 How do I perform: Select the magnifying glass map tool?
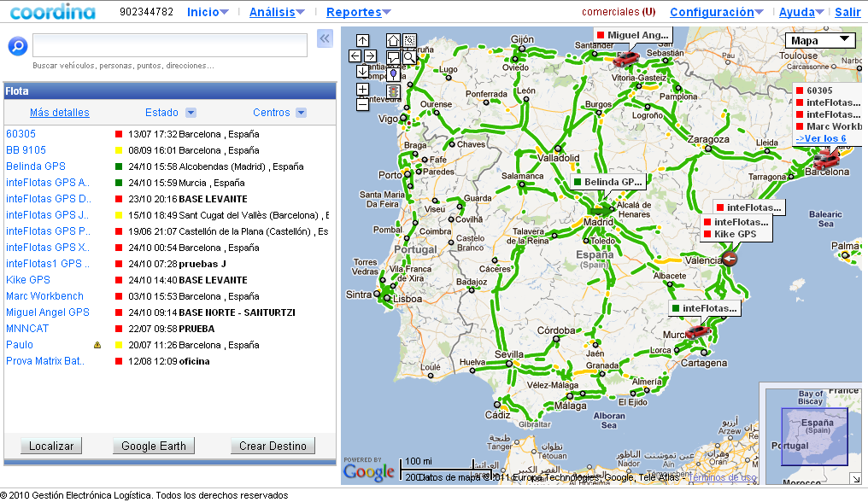tap(409, 57)
